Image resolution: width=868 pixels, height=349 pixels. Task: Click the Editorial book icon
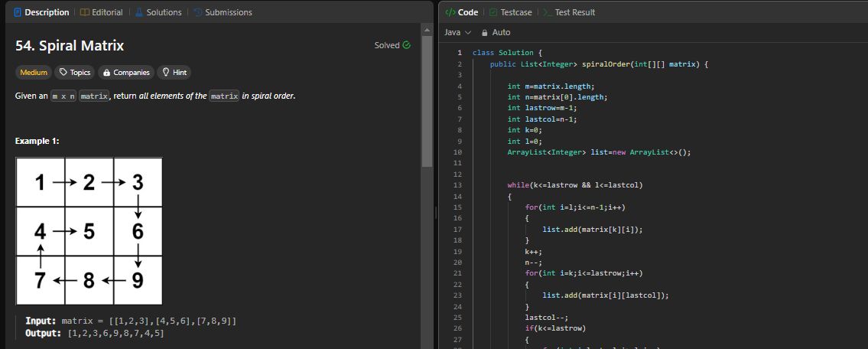pos(84,12)
